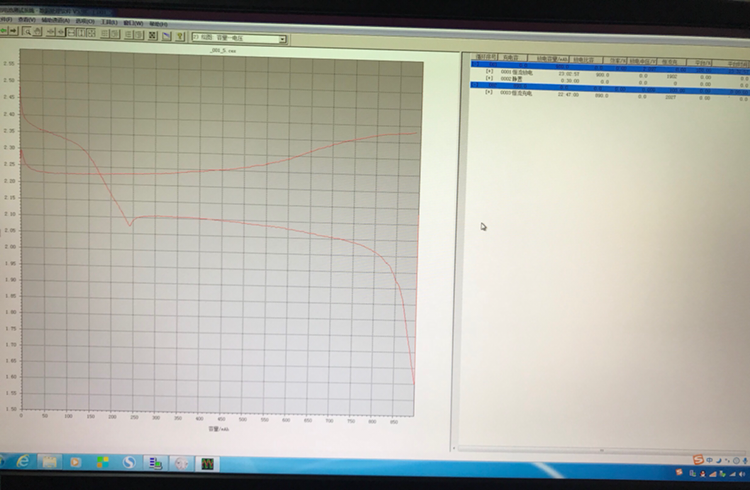This screenshot has height=490, width=750.
Task: Click the 23:02:57 duration cell
Action: click(x=569, y=74)
